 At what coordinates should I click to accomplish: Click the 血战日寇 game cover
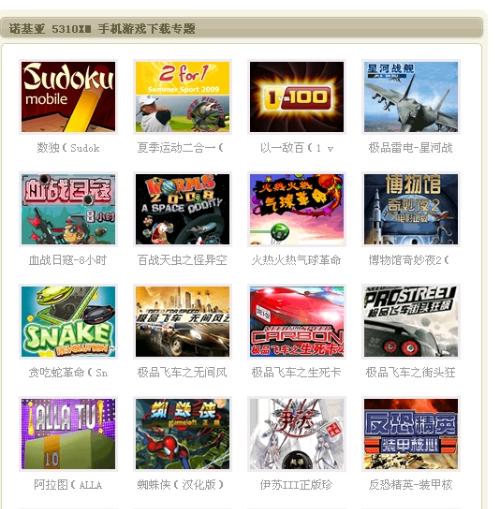[x=68, y=209]
